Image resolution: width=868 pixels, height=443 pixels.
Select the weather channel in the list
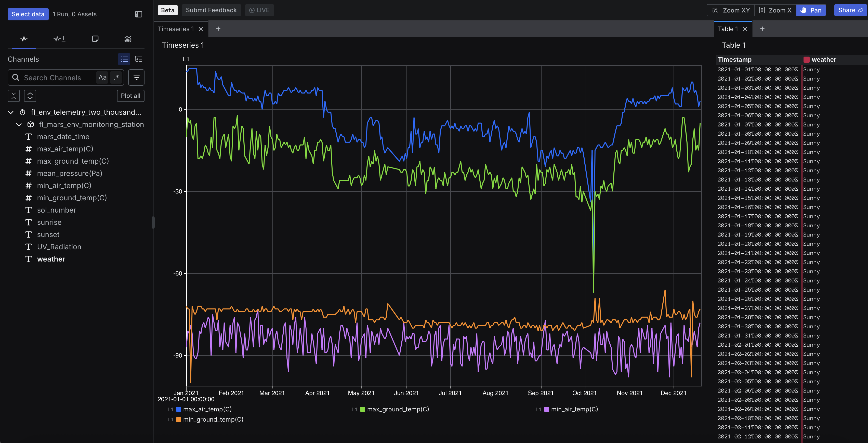click(51, 259)
